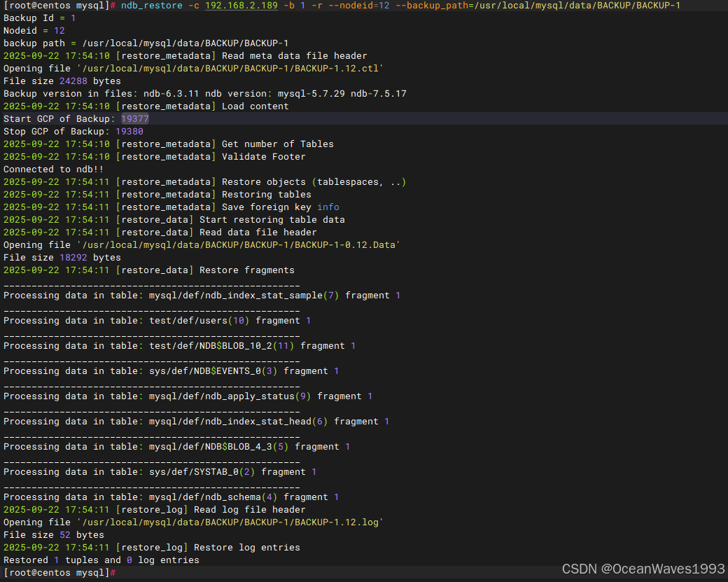The image size is (728, 582).
Task: Click the ndb_index_stat_sample(7) table line
Action: pos(202,296)
